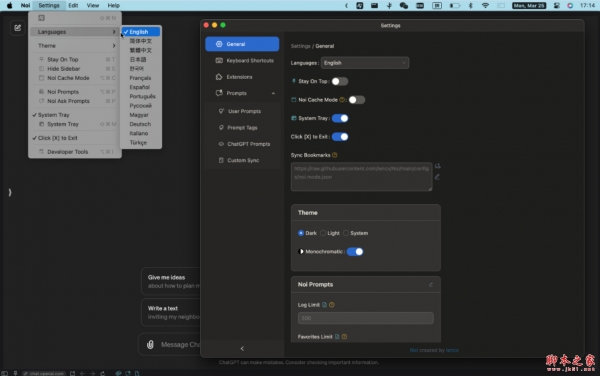Viewport: 600px width, 376px height.
Task: Click the Give me ideas suggestion card
Action: 171,282
